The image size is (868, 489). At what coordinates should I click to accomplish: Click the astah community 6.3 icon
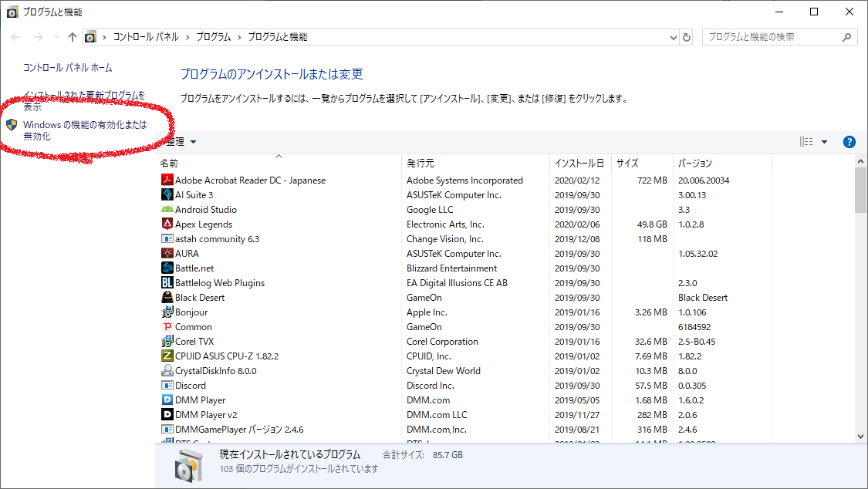[167, 238]
